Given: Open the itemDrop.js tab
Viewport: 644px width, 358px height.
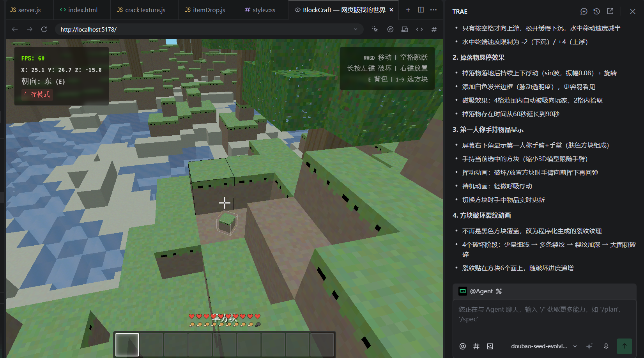Looking at the screenshot, I should 205,10.
